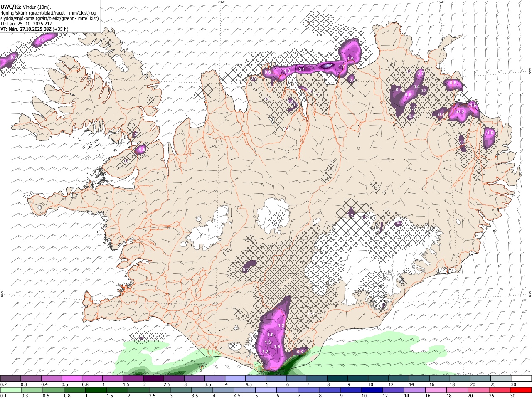Click the darkest purple 2–2.5 snow legend swatch
Image resolution: width=532 pixels, height=399 pixels.
(x=153, y=379)
